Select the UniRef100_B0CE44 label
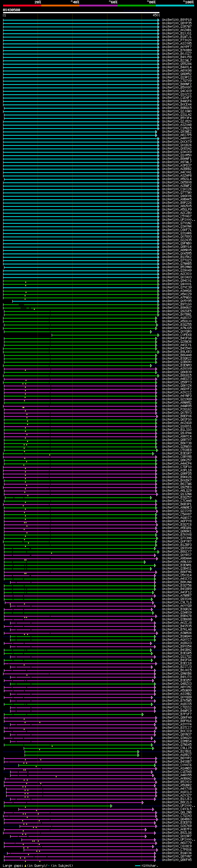 pyautogui.click(x=177, y=104)
